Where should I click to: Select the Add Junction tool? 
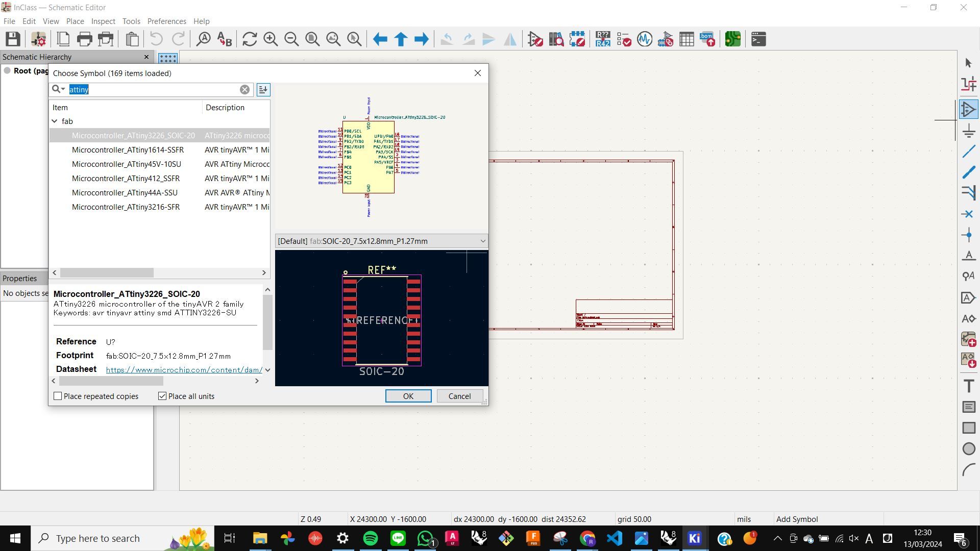969,235
